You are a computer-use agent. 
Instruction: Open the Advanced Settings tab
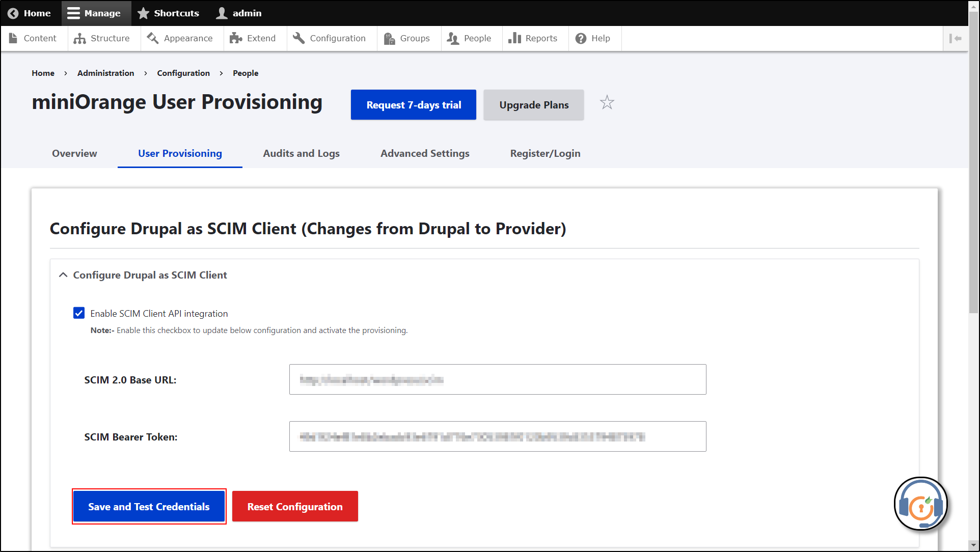coord(425,153)
